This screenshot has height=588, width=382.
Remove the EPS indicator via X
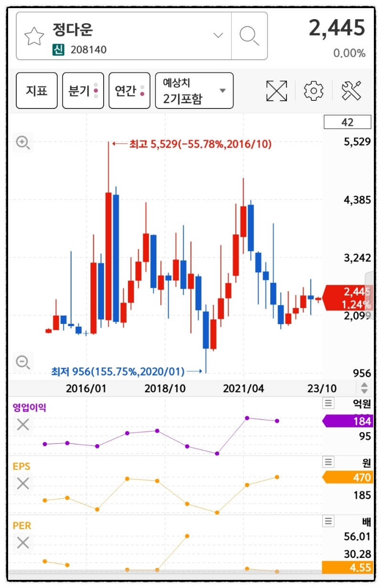pyautogui.click(x=22, y=482)
